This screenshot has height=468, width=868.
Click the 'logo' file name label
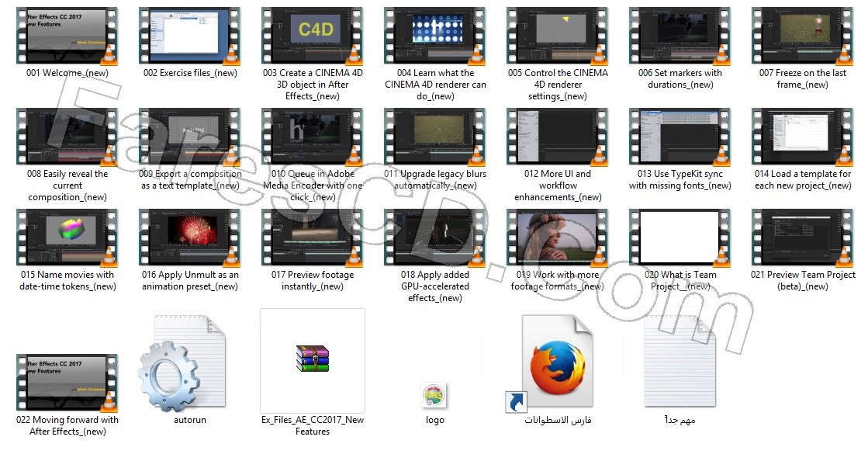pyautogui.click(x=435, y=420)
